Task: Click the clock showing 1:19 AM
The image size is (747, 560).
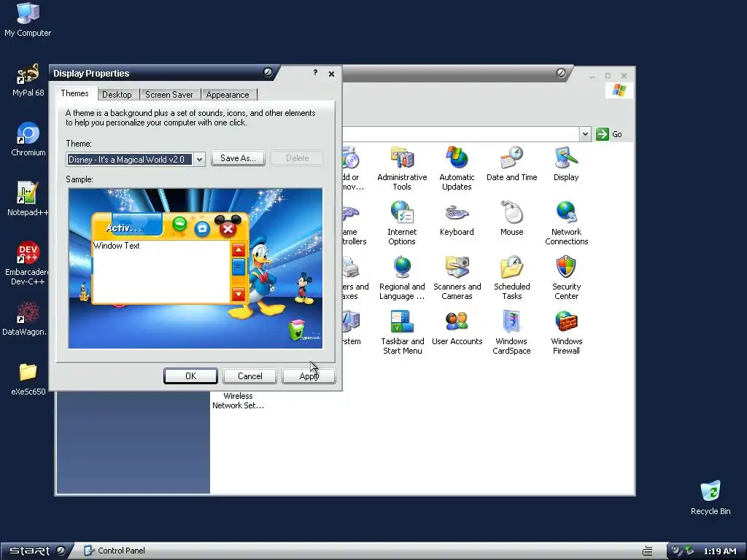Action: tap(720, 551)
